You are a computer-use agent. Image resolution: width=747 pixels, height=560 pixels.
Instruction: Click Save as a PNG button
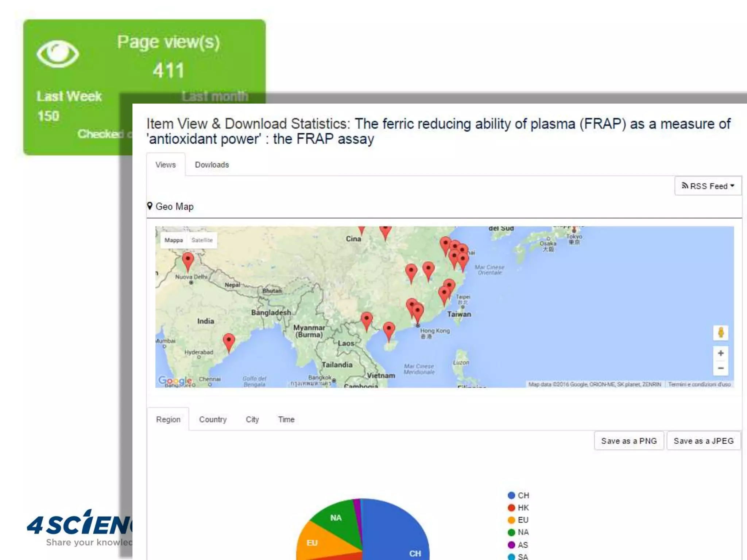point(629,441)
